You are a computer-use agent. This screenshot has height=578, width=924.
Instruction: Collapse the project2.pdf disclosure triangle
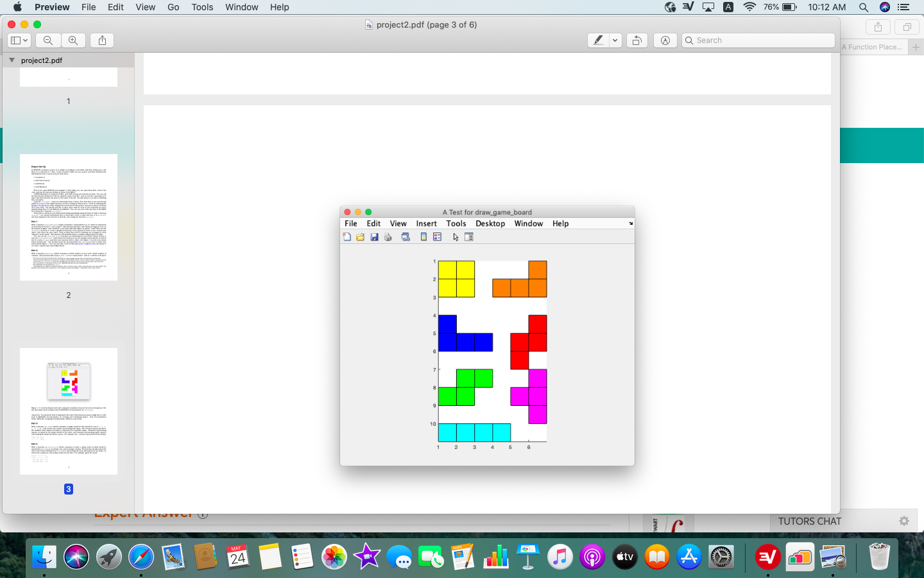12,60
